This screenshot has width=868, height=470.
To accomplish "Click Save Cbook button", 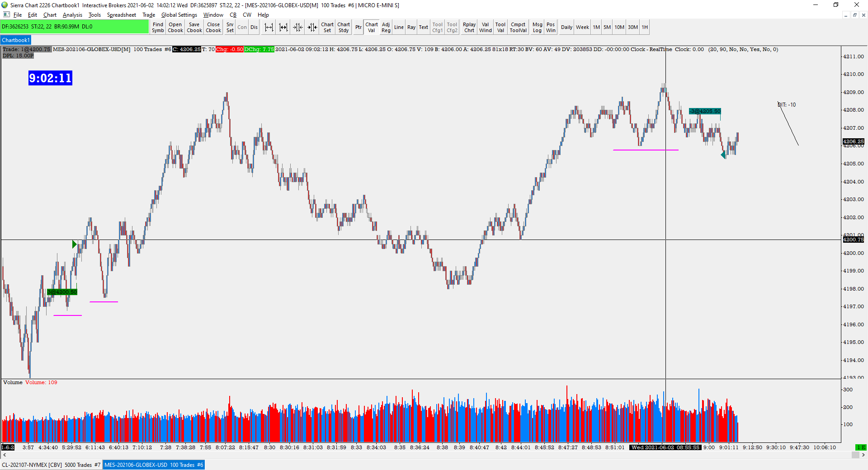I will [x=194, y=28].
